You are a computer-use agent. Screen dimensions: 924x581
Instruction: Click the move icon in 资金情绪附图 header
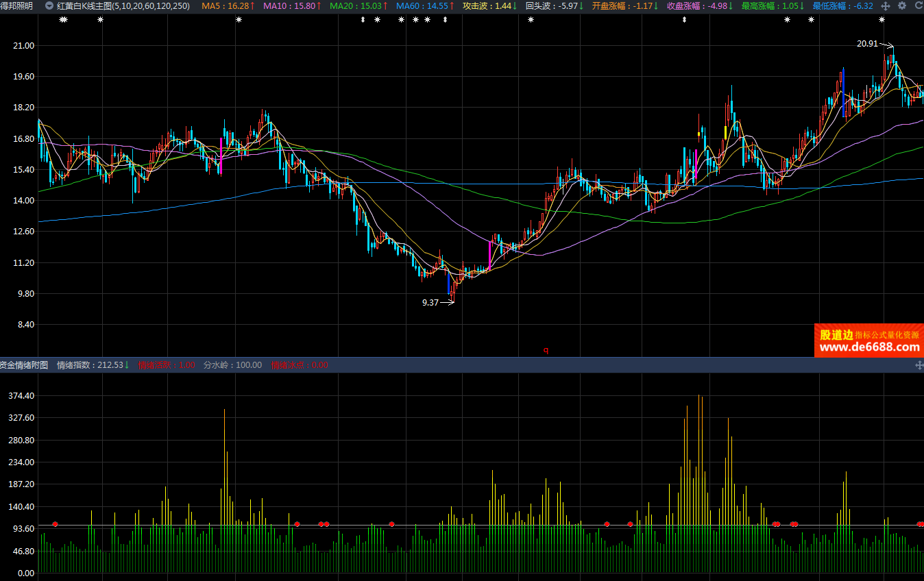click(x=919, y=365)
